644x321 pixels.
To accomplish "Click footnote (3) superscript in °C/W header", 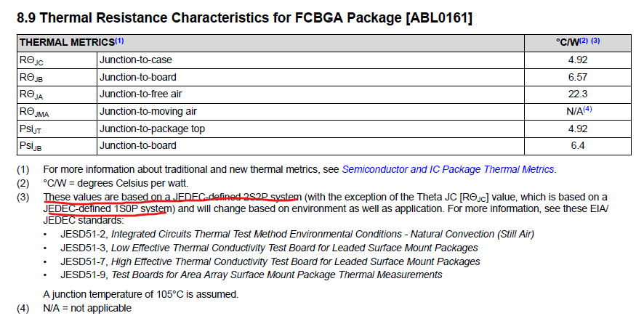I will pyautogui.click(x=595, y=41).
